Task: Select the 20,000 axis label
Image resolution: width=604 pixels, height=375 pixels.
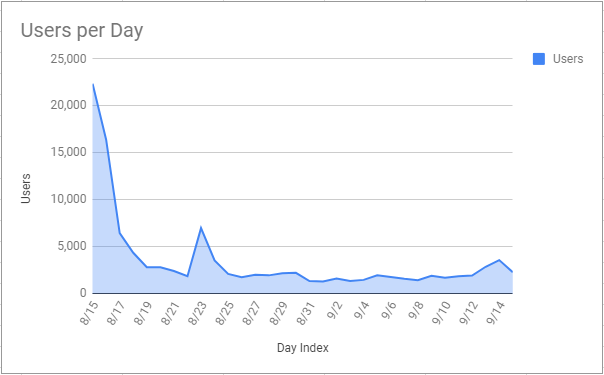Action: [x=69, y=105]
